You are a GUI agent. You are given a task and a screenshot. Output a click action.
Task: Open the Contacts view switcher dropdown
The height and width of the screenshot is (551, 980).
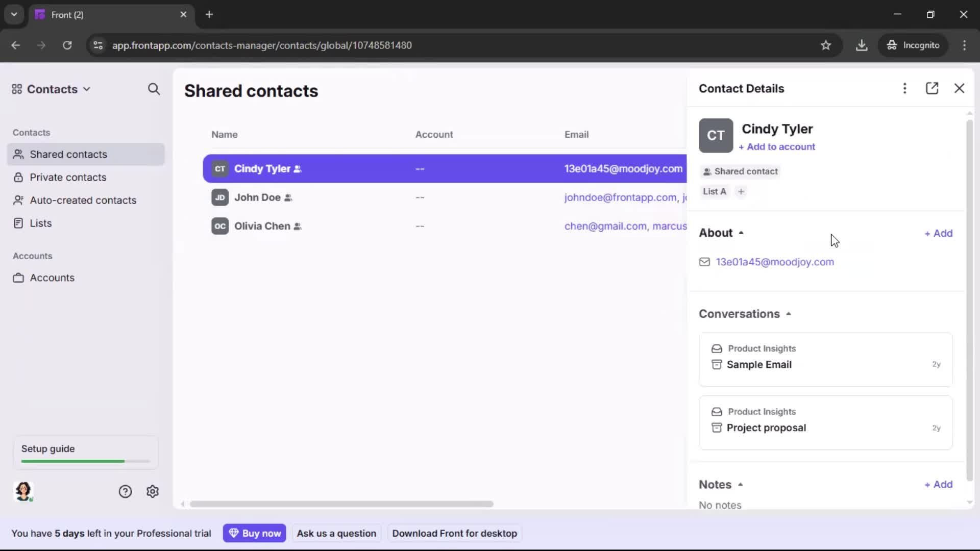tap(87, 89)
